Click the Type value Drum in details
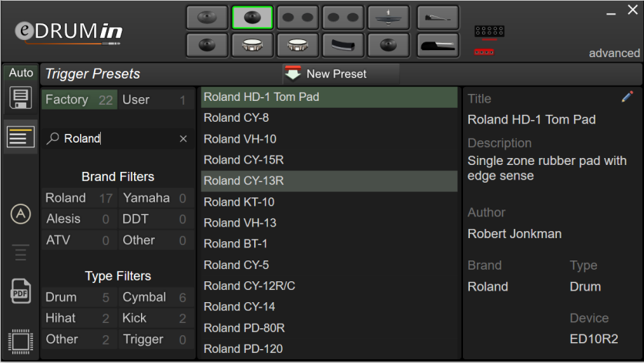This screenshot has width=644, height=363. tap(585, 287)
